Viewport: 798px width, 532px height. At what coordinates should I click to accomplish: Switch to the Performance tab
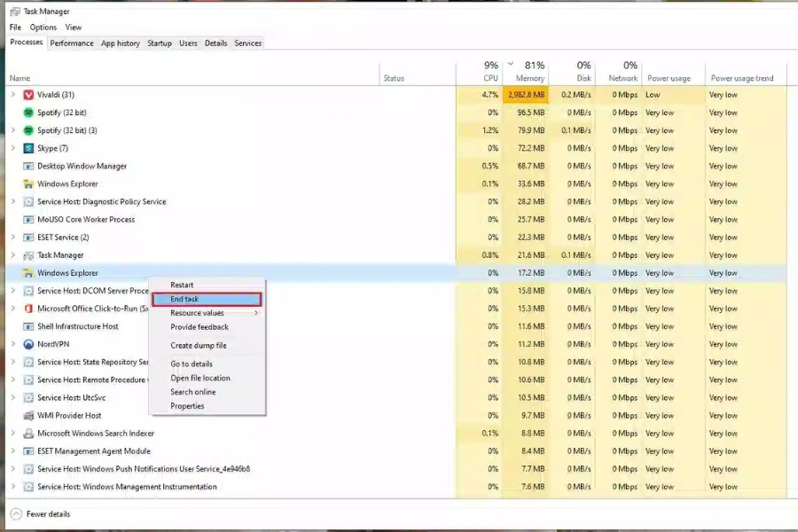[x=72, y=43]
